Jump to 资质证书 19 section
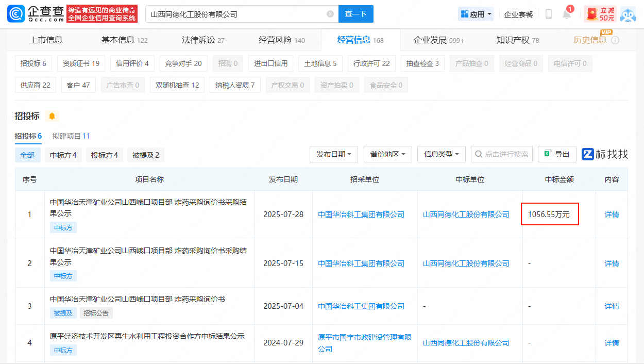Screen dimensions: 644x364 (81, 63)
